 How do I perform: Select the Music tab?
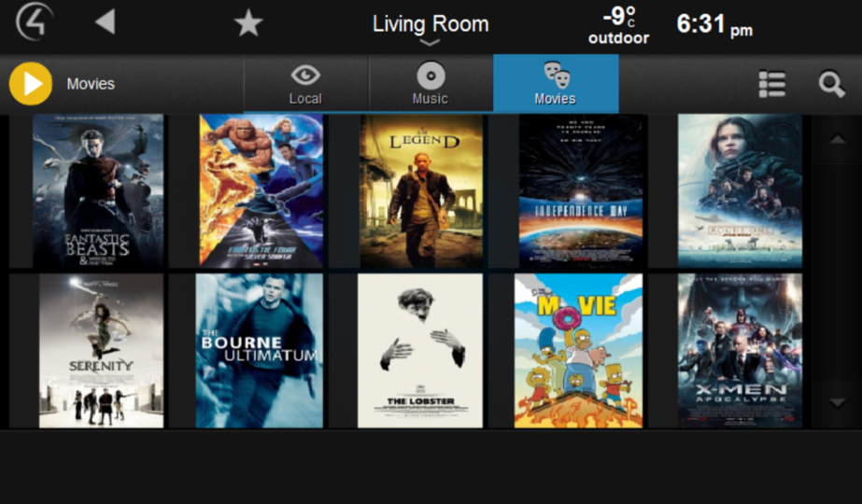coord(431,84)
